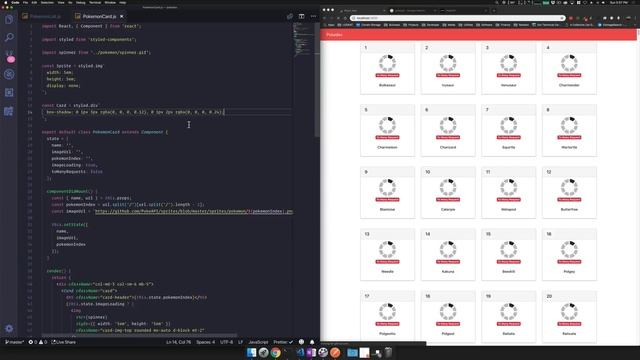
Task: Open a new browser tab with the plus
Action: (x=494, y=10)
